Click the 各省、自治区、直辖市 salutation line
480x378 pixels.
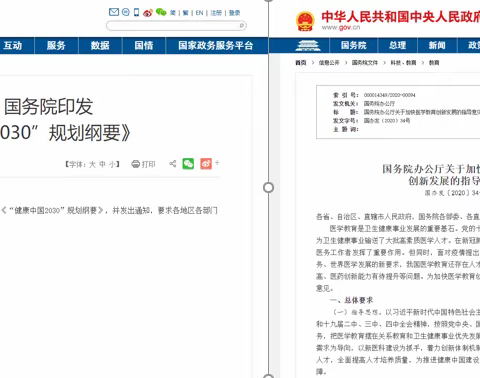(x=398, y=217)
